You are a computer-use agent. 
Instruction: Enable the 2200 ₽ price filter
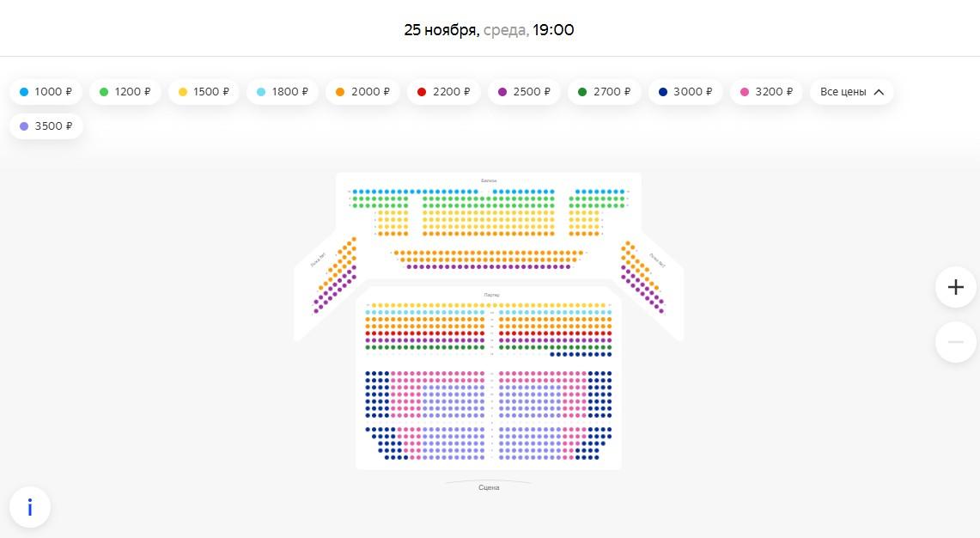click(x=443, y=92)
